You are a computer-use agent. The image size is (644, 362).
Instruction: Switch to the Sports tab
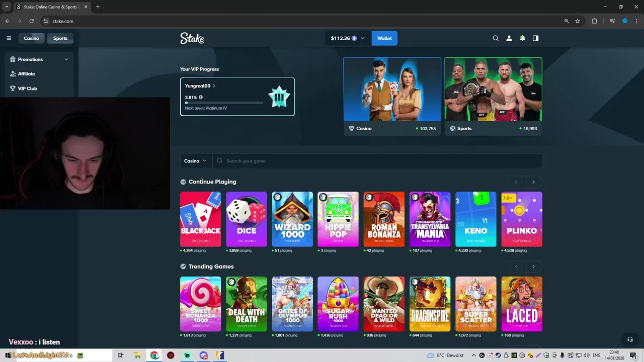coord(60,38)
